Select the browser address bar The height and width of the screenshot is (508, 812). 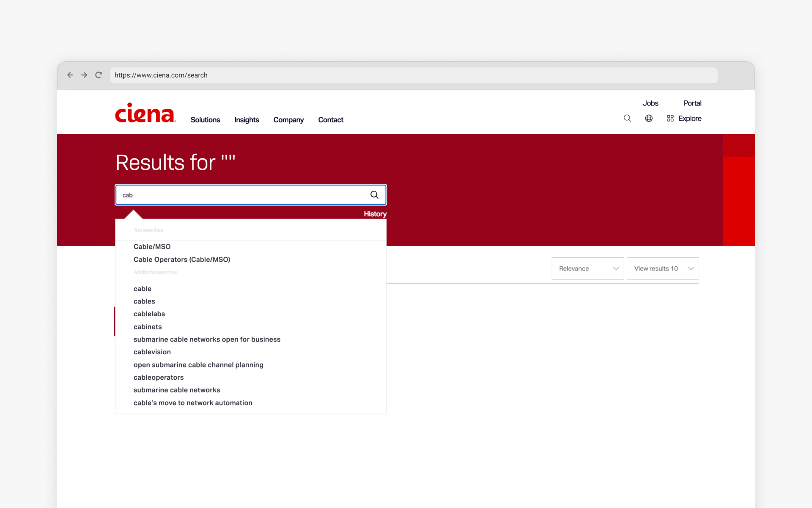pos(296,75)
